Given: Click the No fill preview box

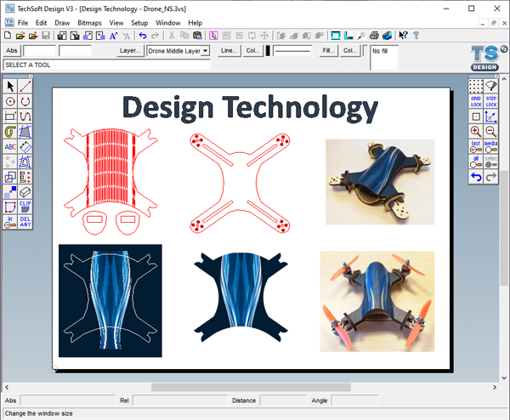Looking at the screenshot, I should click(384, 58).
